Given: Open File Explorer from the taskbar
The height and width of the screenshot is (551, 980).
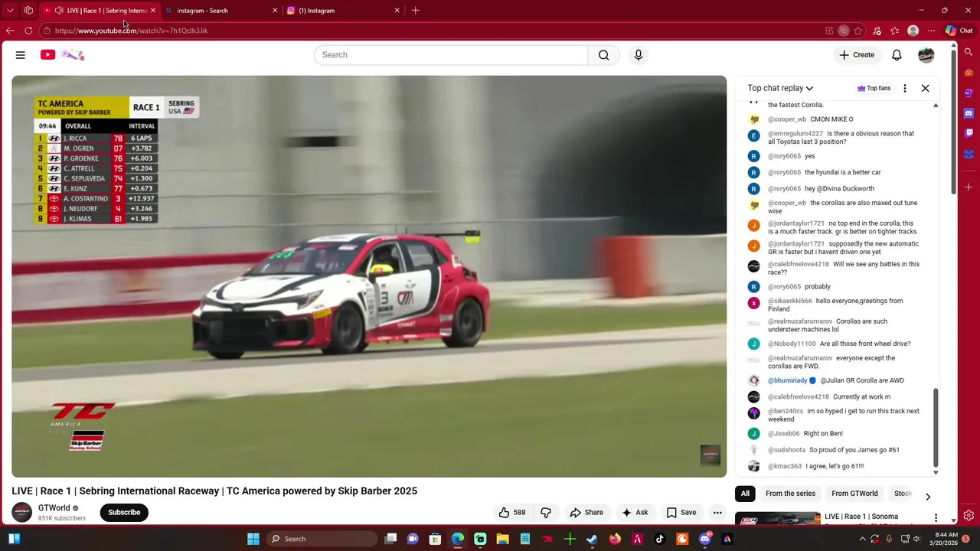Looking at the screenshot, I should [x=502, y=539].
